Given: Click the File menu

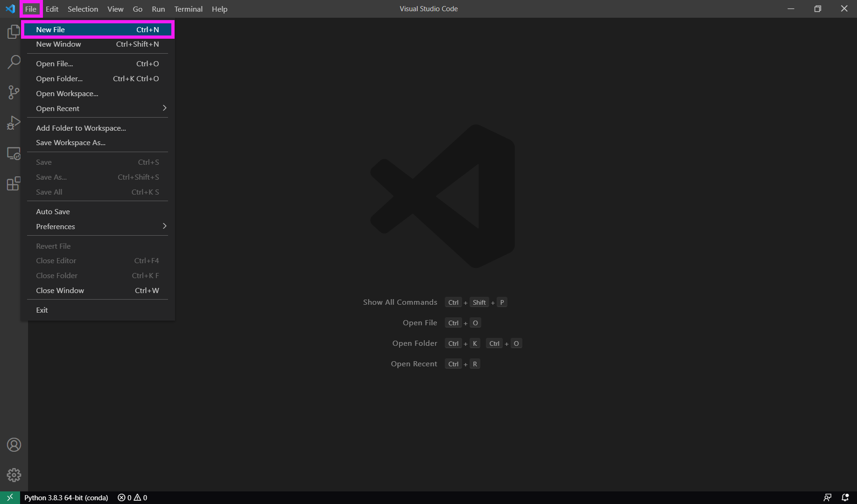Looking at the screenshot, I should pos(31,9).
